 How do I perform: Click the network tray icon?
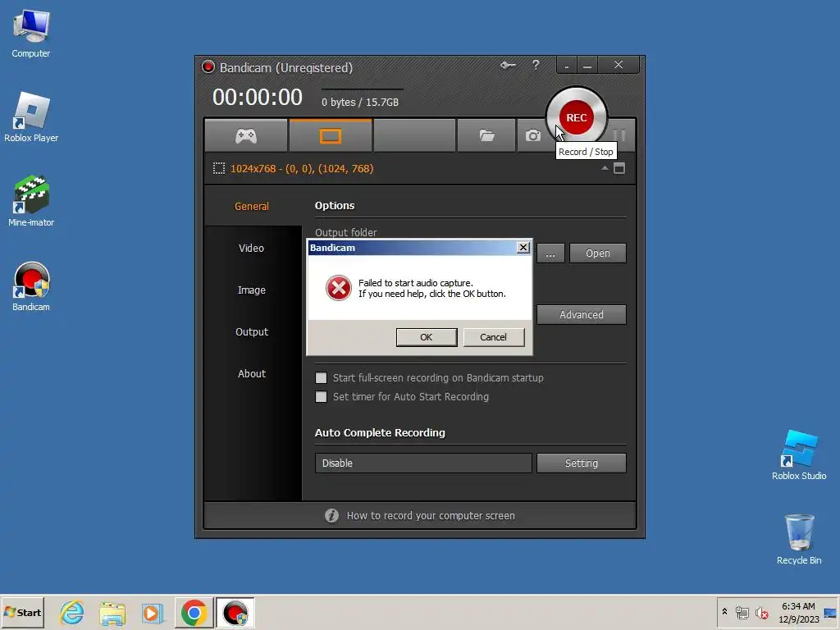(742, 612)
